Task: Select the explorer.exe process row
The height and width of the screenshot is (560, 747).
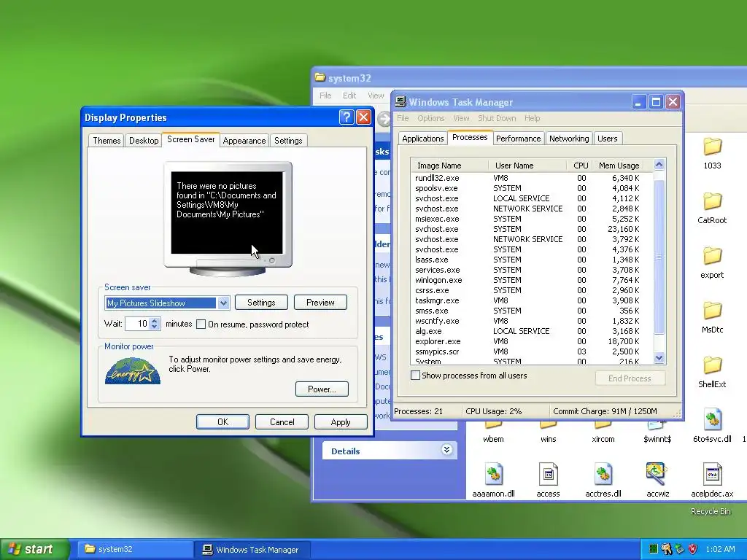Action: coord(527,341)
